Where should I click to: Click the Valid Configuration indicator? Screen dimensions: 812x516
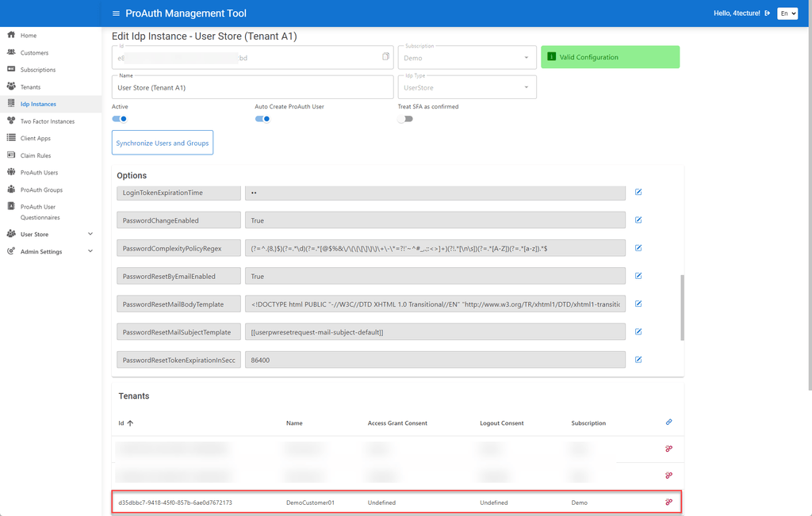point(610,56)
